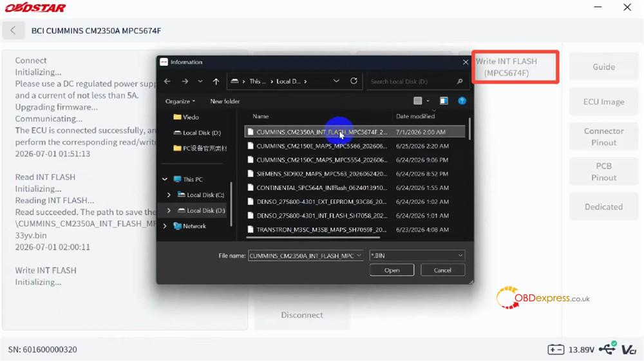Viewport: 644px width, 362px height.
Task: Open the recent locations dropdown arrow
Action: pyautogui.click(x=200, y=81)
